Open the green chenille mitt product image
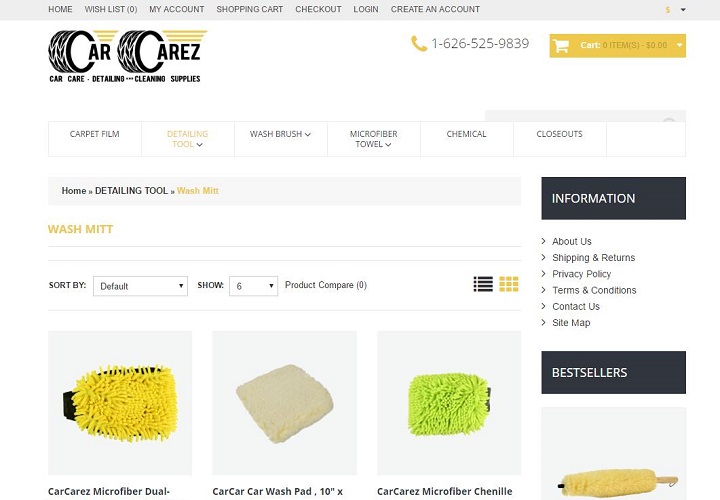 coord(449,403)
